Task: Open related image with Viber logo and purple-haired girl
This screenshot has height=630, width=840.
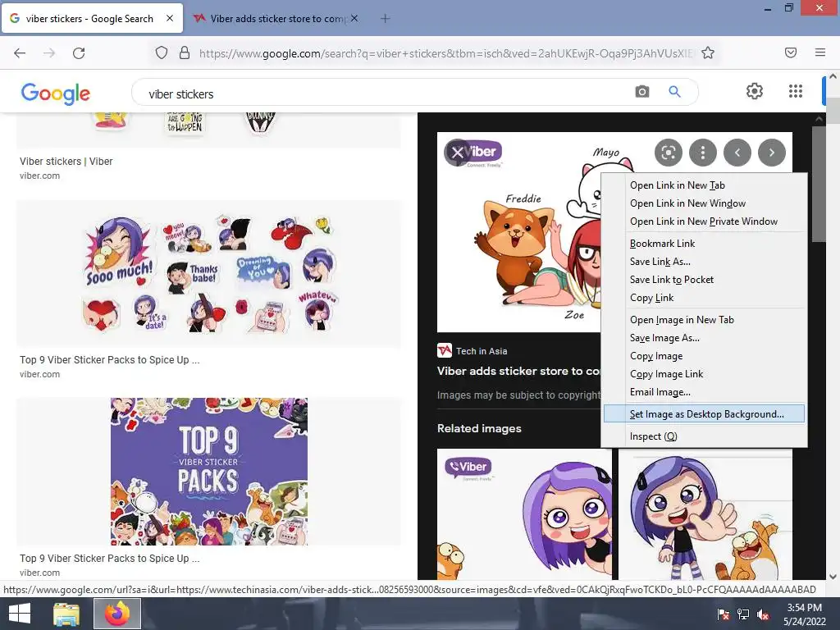Action: 524,514
